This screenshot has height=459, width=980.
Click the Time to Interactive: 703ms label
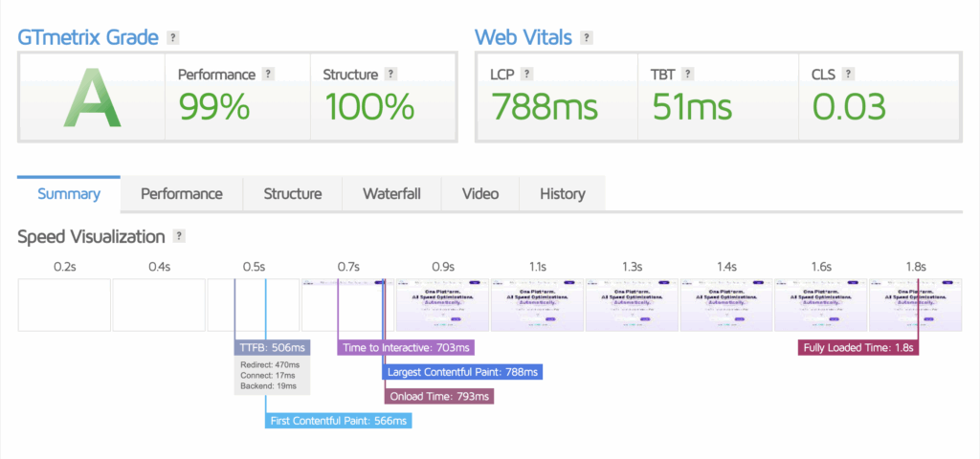[x=407, y=348]
